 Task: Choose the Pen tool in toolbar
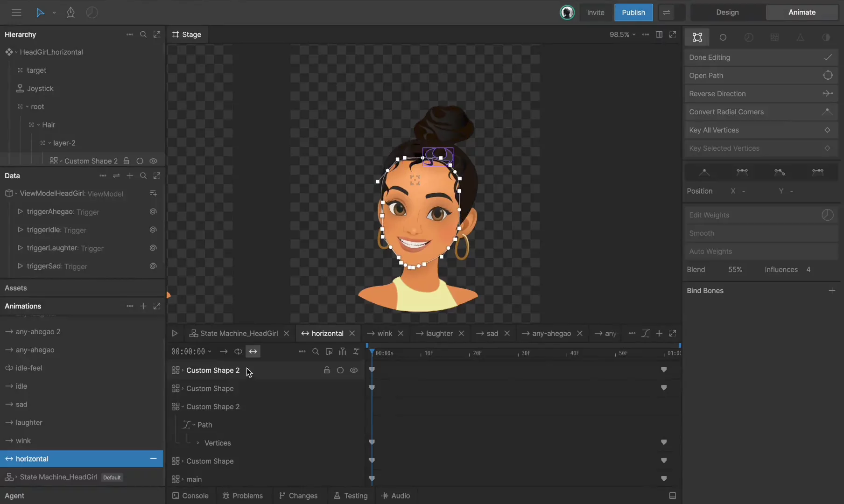coord(70,13)
